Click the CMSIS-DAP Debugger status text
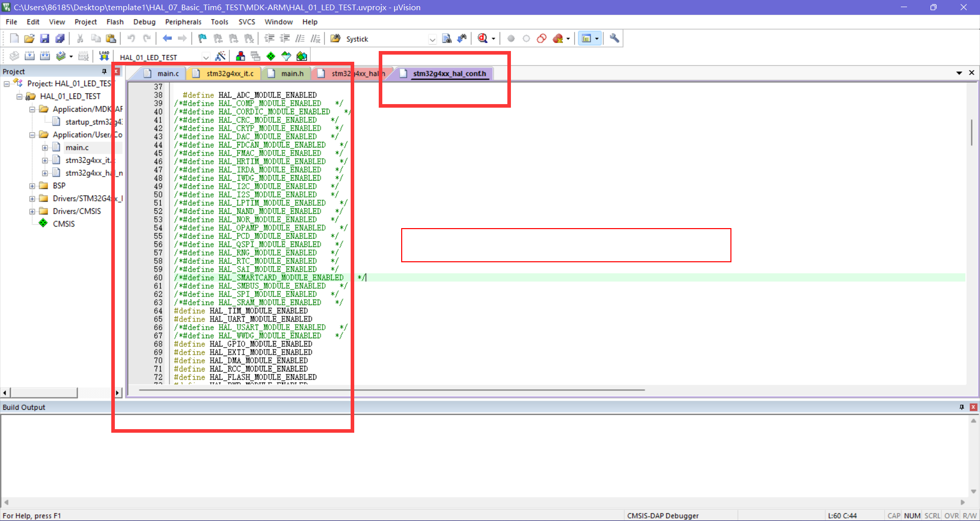The image size is (980, 521). (x=663, y=515)
